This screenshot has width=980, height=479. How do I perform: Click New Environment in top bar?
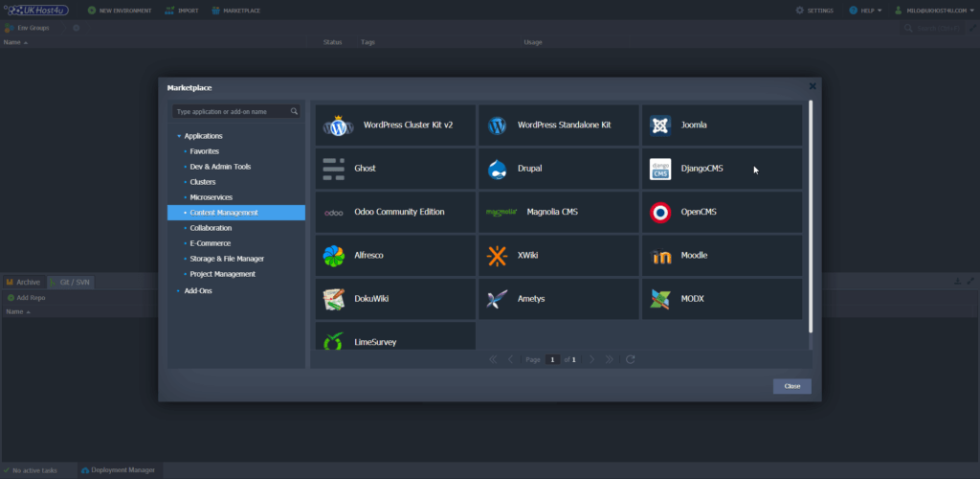point(120,11)
